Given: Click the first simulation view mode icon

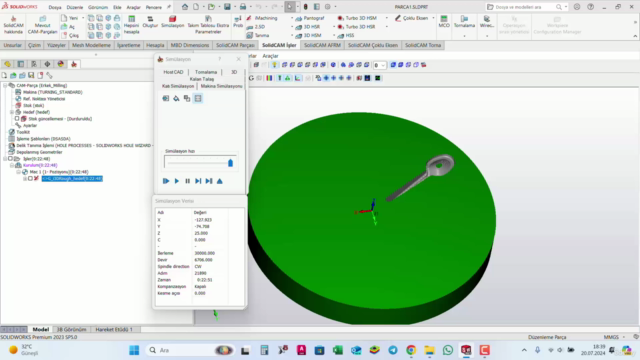Looking at the screenshot, I should point(166,98).
